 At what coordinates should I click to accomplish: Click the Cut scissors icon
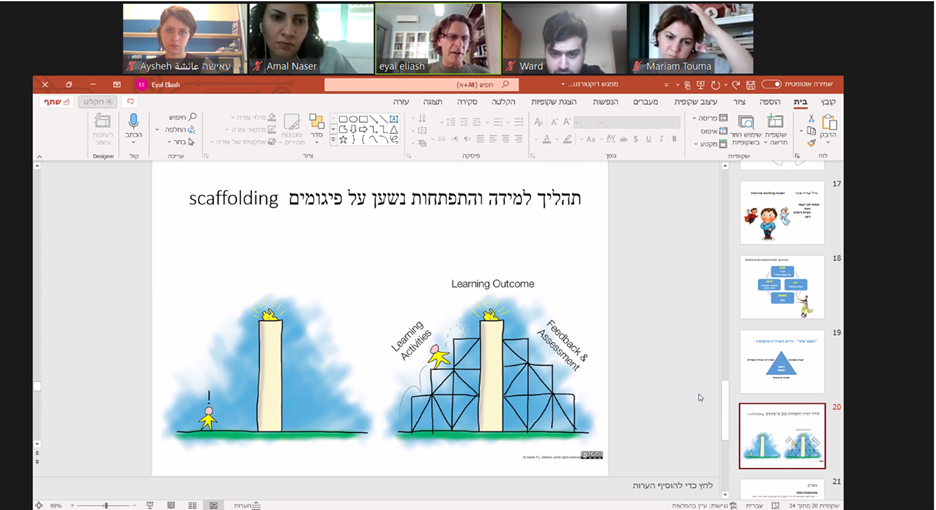811,119
